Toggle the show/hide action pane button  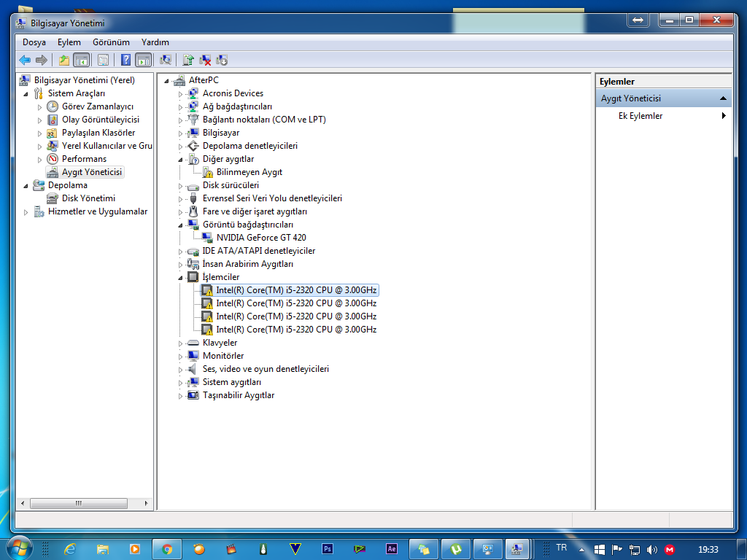click(x=144, y=60)
